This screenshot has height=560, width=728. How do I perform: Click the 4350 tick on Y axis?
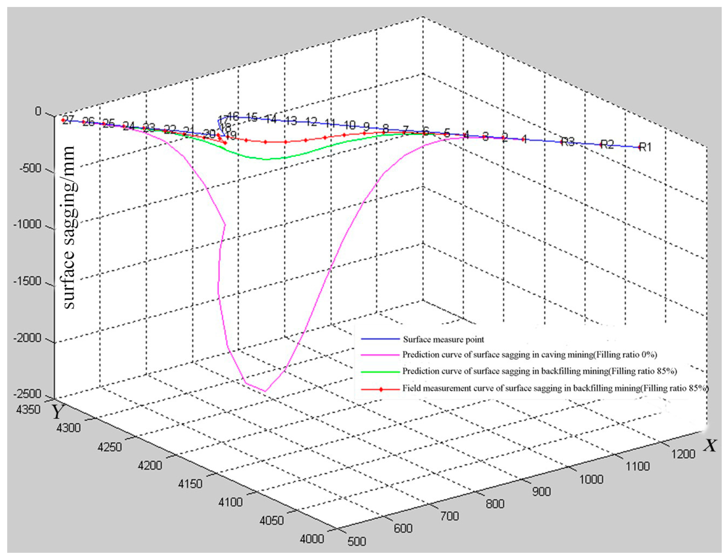coord(28,409)
